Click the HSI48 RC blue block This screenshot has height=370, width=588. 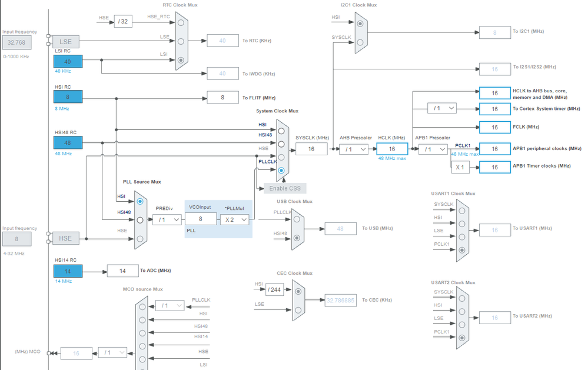(x=68, y=143)
